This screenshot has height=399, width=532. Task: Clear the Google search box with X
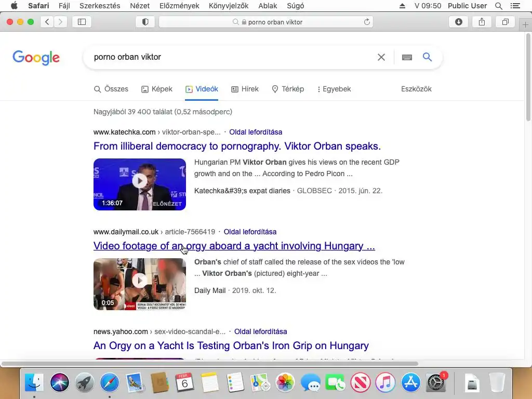[381, 57]
